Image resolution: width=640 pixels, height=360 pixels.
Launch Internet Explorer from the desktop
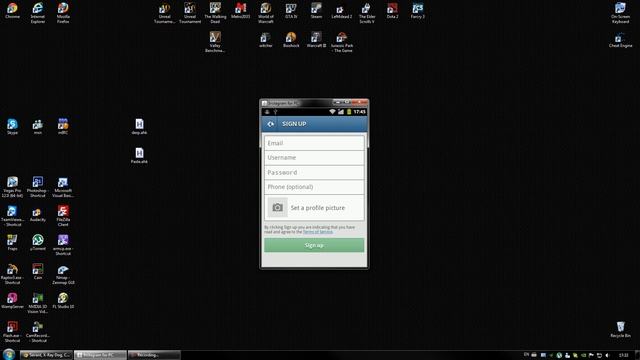[x=38, y=12]
